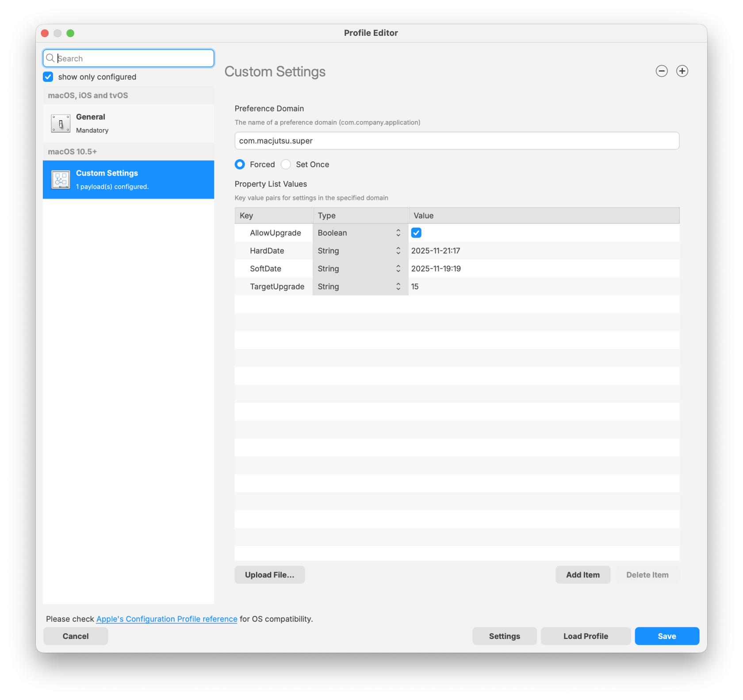Click the plus icon to add payload
Screen dimensions: 743x700
682,71
